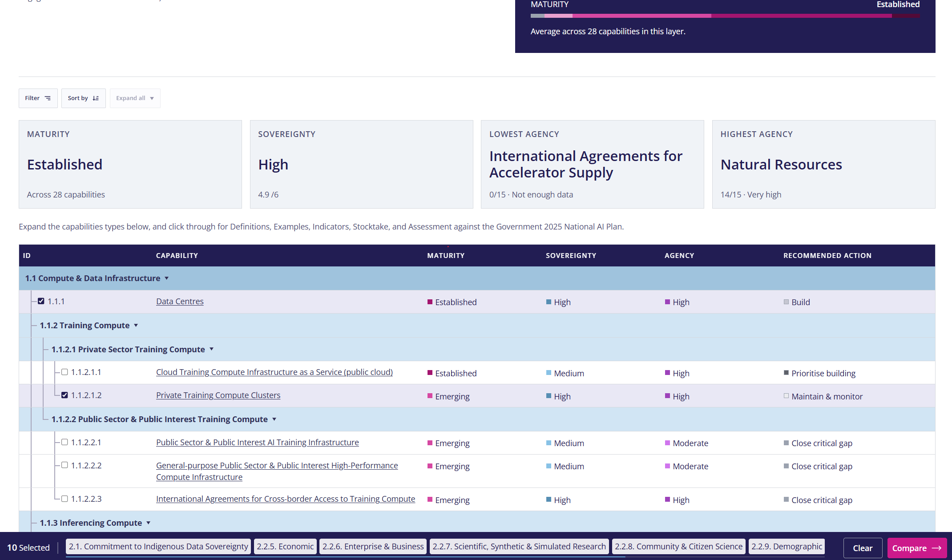This screenshot has width=952, height=560.
Task: Click the 2.2.7 Scientific, Synthetic & Simulated Research chip
Action: point(519,546)
